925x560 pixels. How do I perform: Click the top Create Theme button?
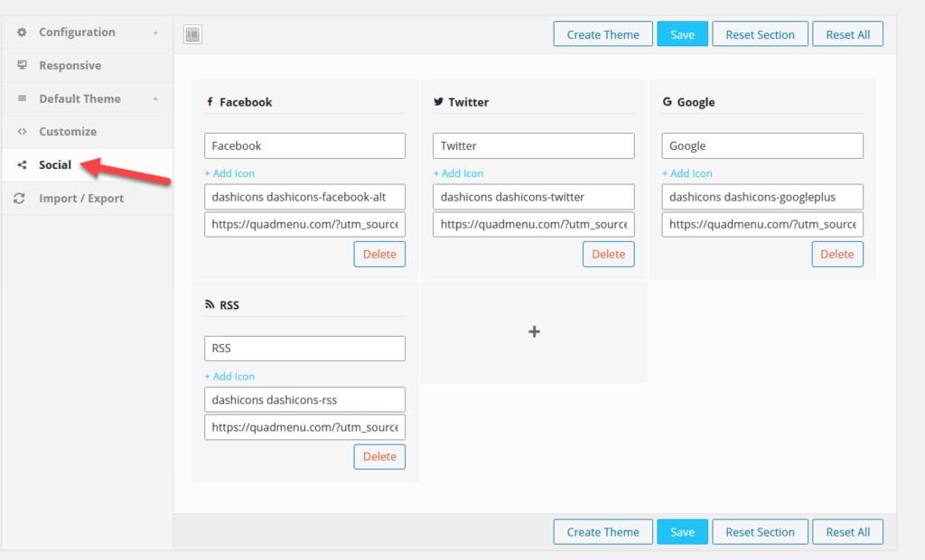tap(603, 34)
